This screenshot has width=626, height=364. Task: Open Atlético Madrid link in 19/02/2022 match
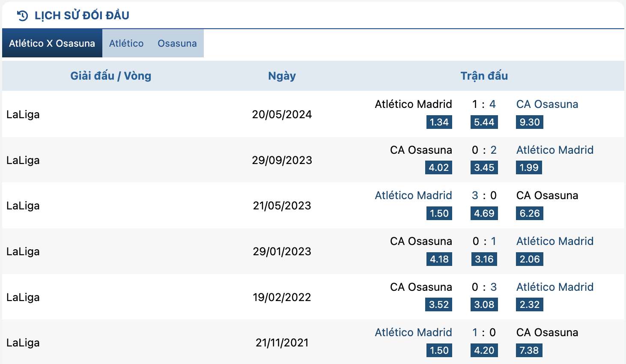[555, 287]
